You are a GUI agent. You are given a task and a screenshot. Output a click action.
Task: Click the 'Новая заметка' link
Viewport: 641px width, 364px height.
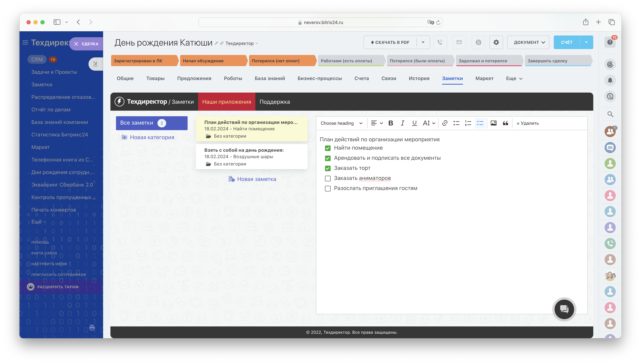pos(256,179)
